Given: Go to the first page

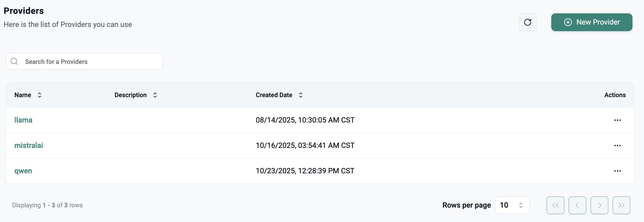Looking at the screenshot, I should [x=555, y=205].
